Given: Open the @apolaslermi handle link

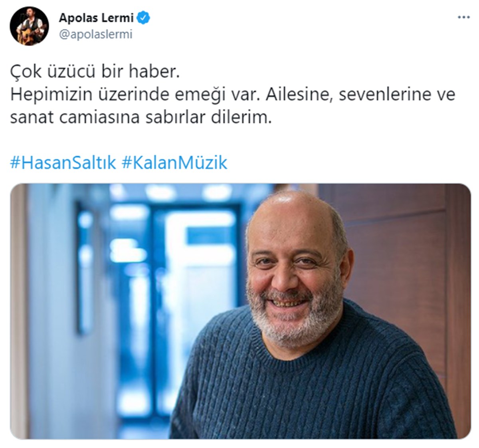Looking at the screenshot, I should click(95, 35).
